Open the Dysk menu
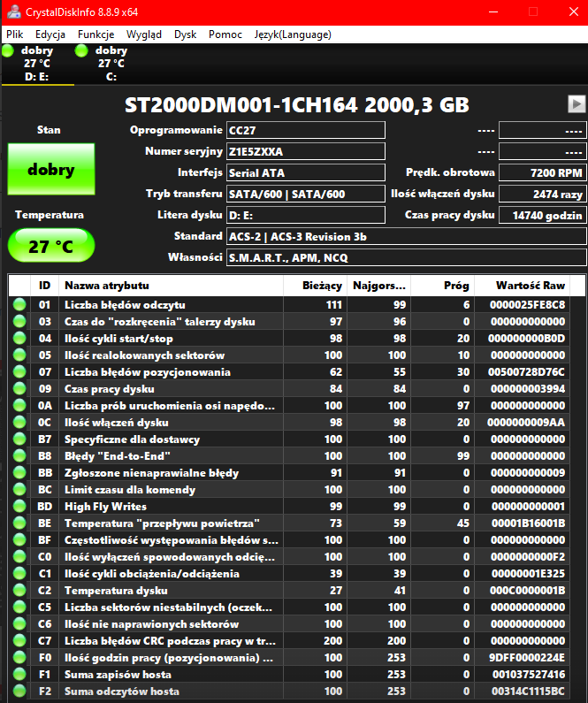The height and width of the screenshot is (703, 588). point(185,34)
